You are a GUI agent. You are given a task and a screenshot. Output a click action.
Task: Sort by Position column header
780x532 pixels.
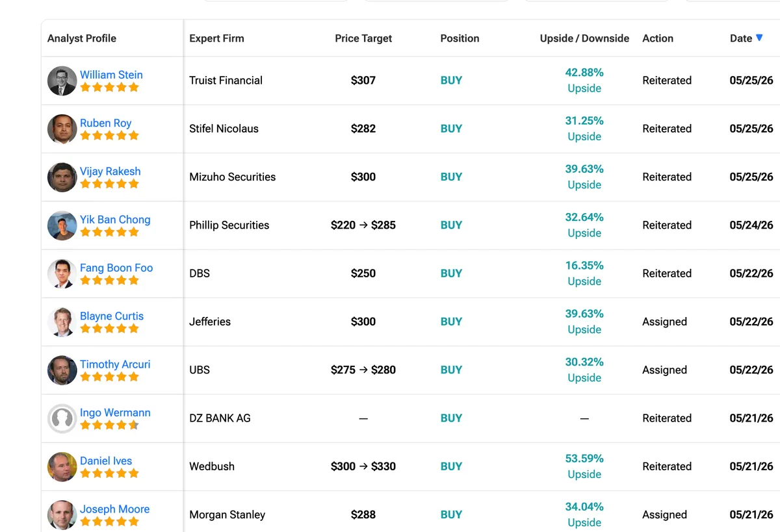[x=460, y=38]
